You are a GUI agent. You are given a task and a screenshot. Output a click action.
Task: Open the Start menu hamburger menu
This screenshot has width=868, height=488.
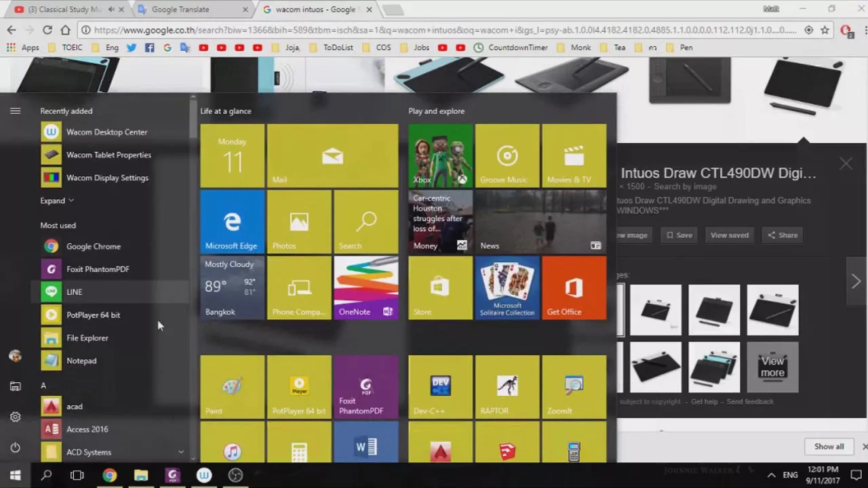[15, 110]
